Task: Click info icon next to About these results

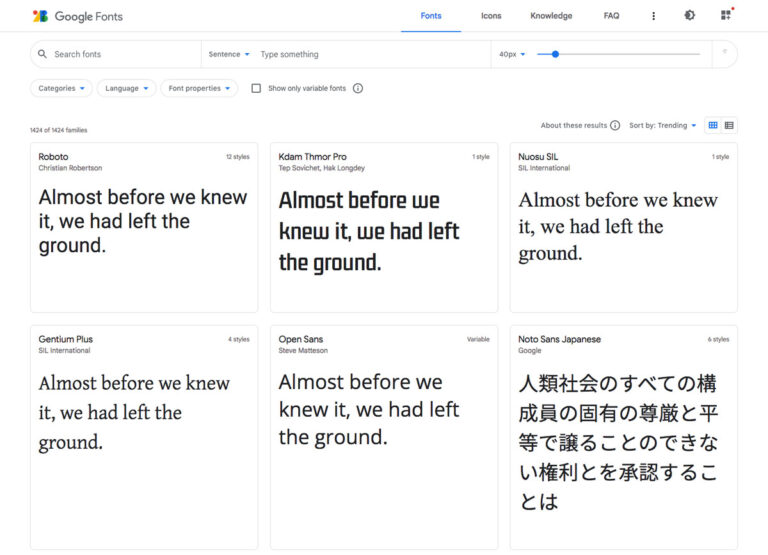Action: point(615,125)
